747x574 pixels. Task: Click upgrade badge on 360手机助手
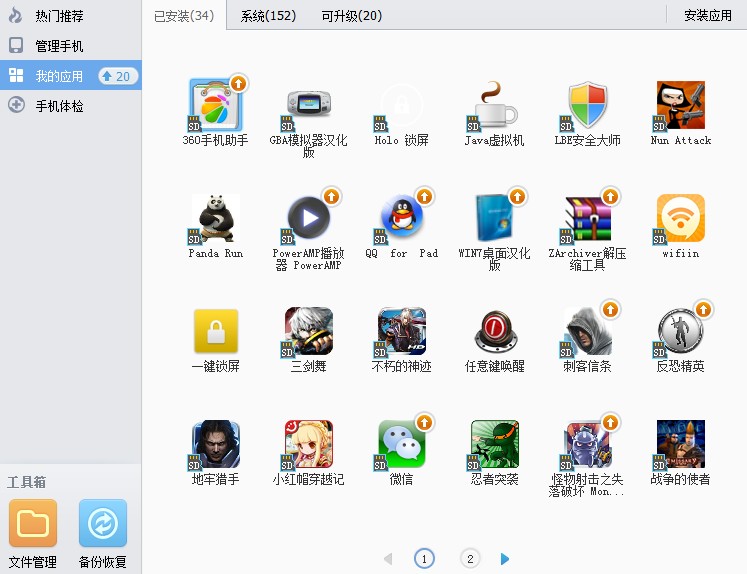[x=238, y=83]
